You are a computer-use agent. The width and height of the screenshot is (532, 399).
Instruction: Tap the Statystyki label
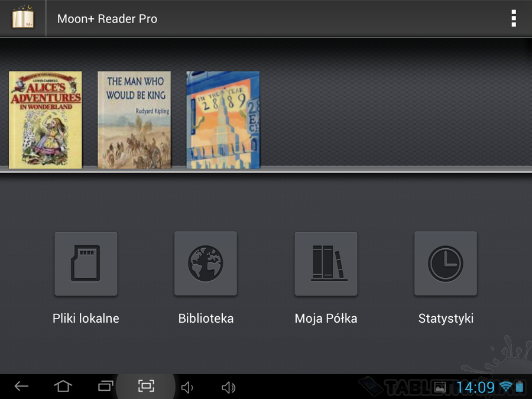click(446, 318)
